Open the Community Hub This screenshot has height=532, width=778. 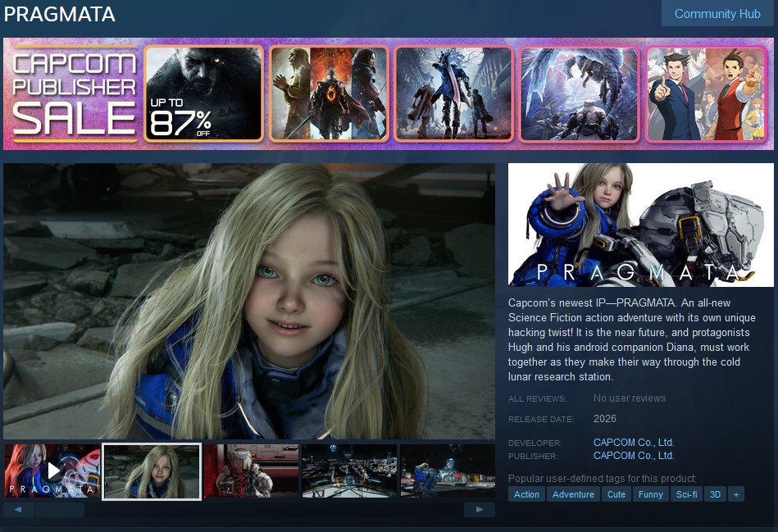[x=717, y=13]
